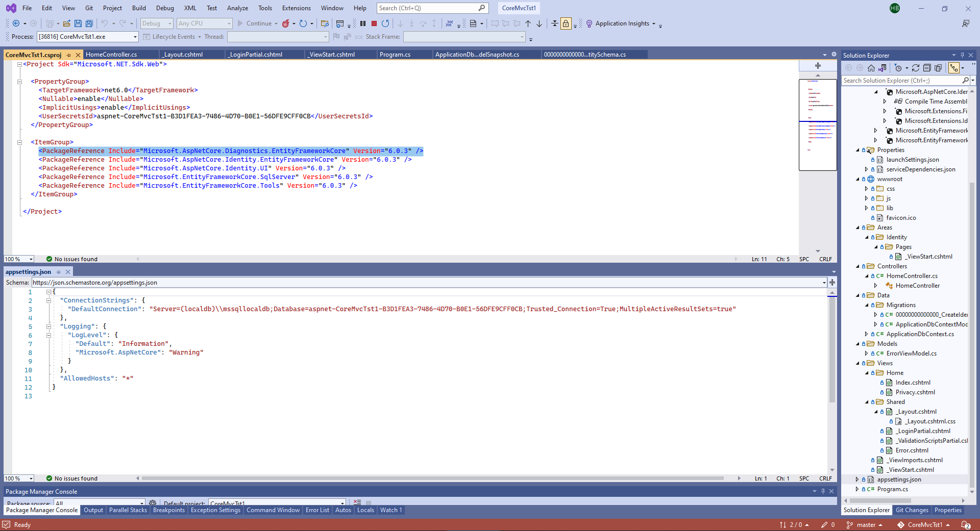Image resolution: width=980 pixels, height=531 pixels.
Task: Stop debugging with the red square
Action: point(374,23)
